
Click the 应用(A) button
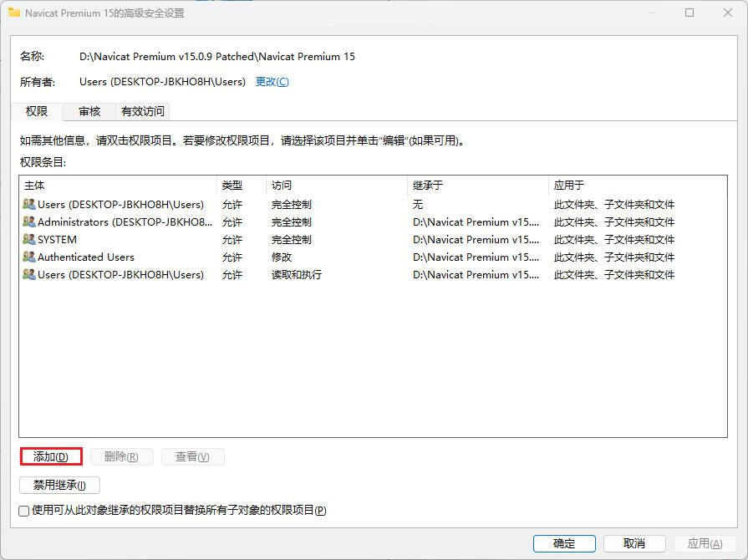703,543
